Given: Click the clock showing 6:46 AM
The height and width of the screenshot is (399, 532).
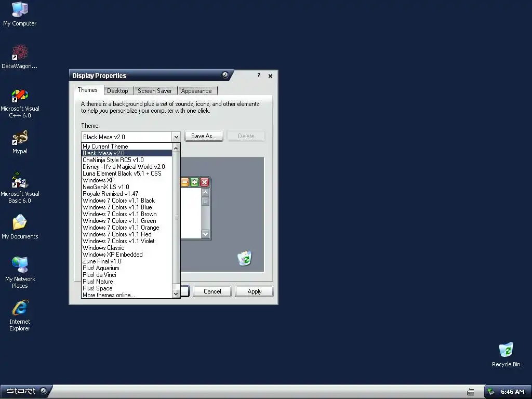Looking at the screenshot, I should (512, 392).
